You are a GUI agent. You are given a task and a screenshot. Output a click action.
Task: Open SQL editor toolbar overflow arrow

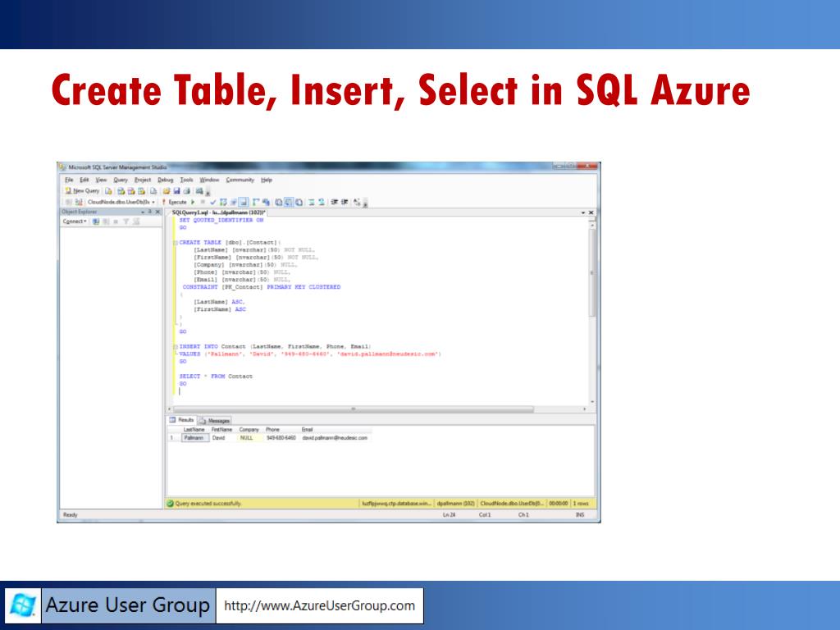[365, 204]
